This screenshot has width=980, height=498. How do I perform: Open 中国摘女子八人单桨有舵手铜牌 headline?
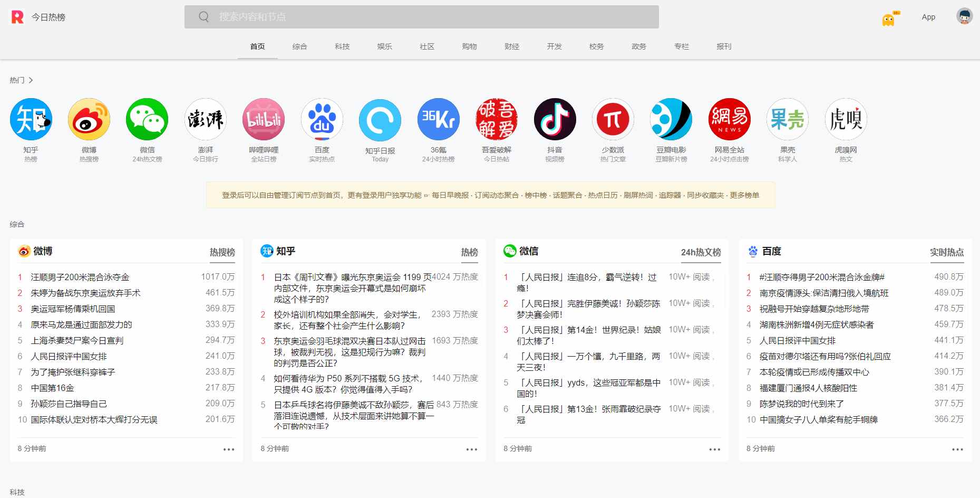click(818, 419)
